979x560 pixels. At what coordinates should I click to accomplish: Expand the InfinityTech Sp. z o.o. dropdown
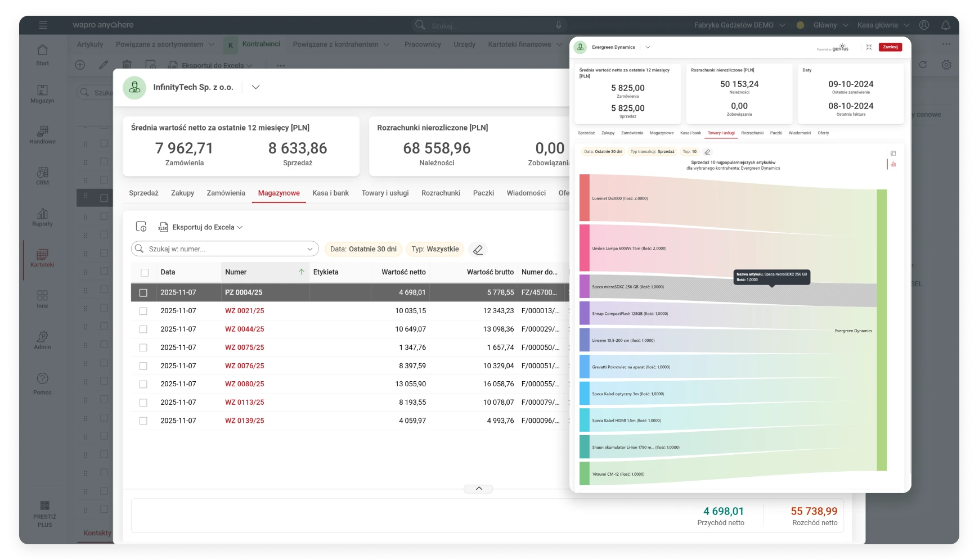[x=255, y=87]
